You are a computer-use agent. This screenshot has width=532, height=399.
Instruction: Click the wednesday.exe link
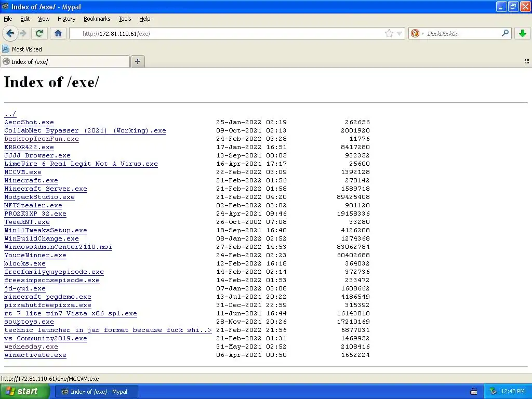coord(31,347)
